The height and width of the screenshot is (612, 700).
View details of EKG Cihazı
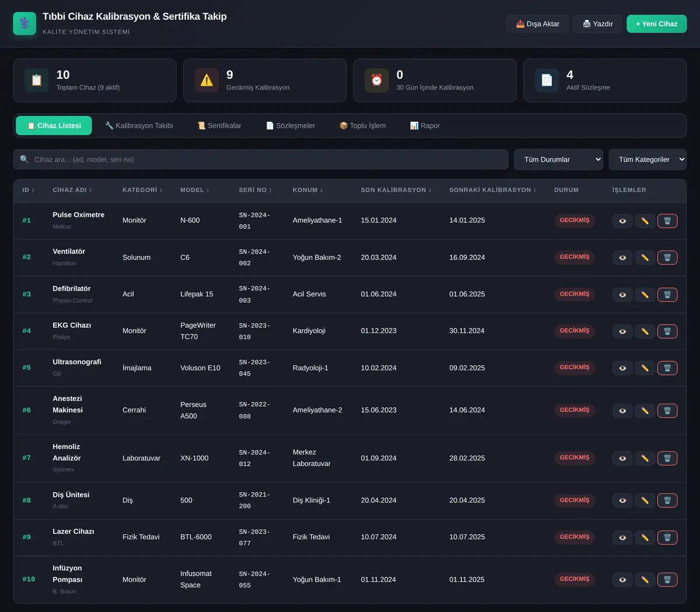point(622,331)
